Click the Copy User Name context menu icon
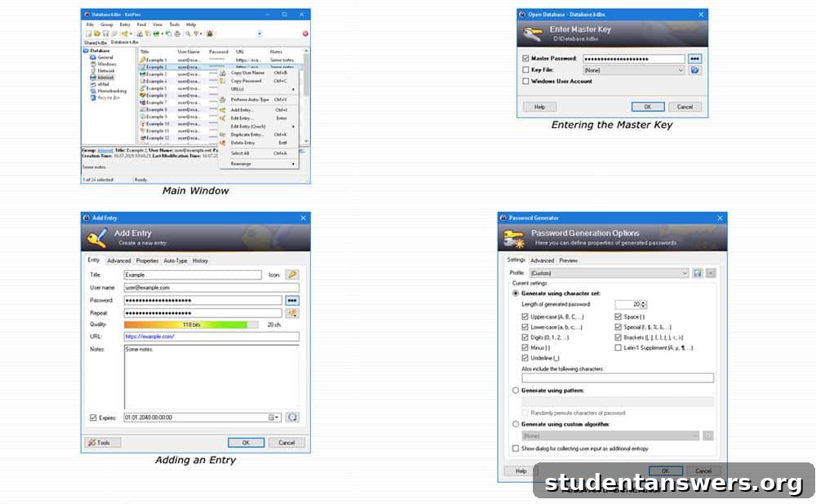This screenshot has height=504, width=816. (223, 73)
